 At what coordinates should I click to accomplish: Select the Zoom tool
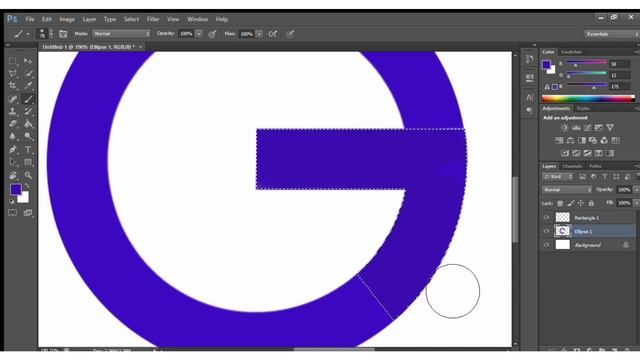28,175
